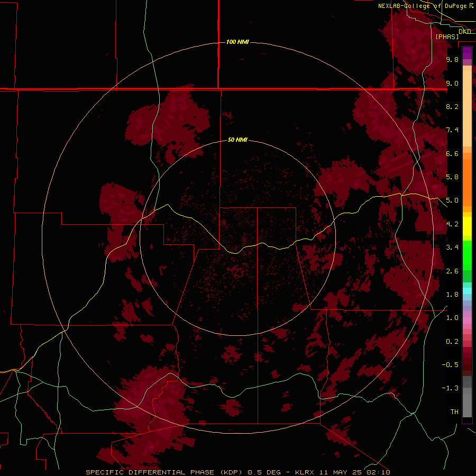Click the small arrow icon after DuPage

(471, 6)
